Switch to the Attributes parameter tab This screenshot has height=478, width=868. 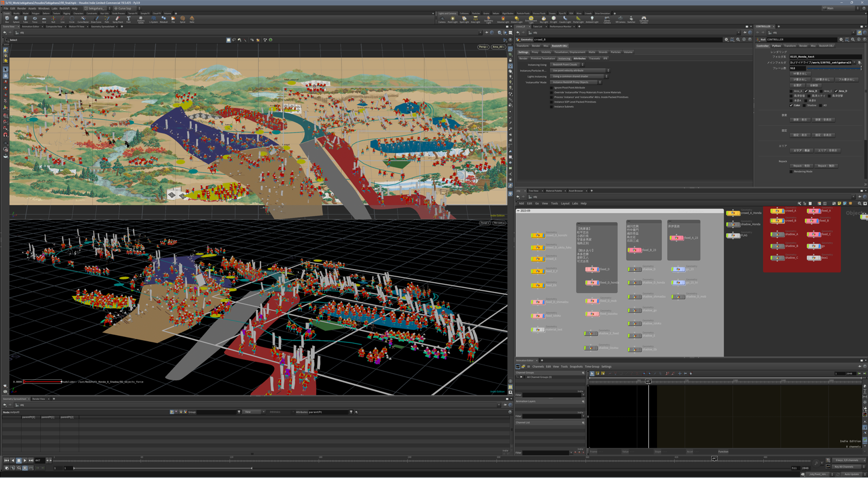579,59
